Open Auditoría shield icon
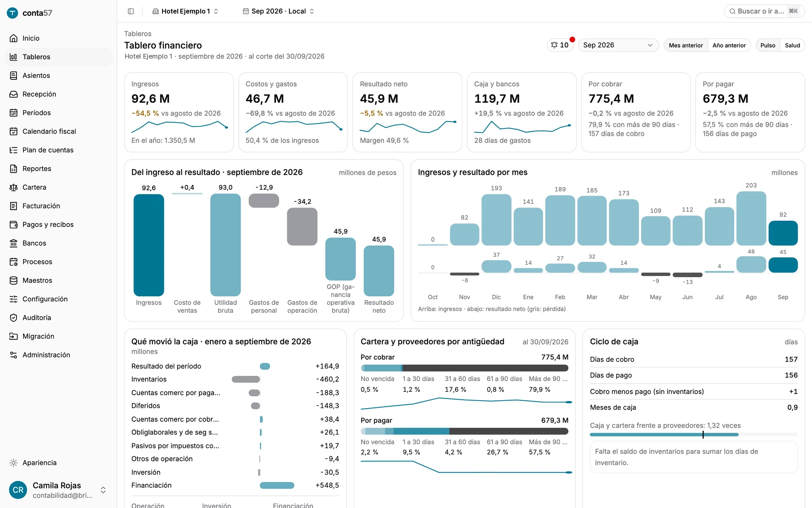This screenshot has width=812, height=508. click(14, 318)
